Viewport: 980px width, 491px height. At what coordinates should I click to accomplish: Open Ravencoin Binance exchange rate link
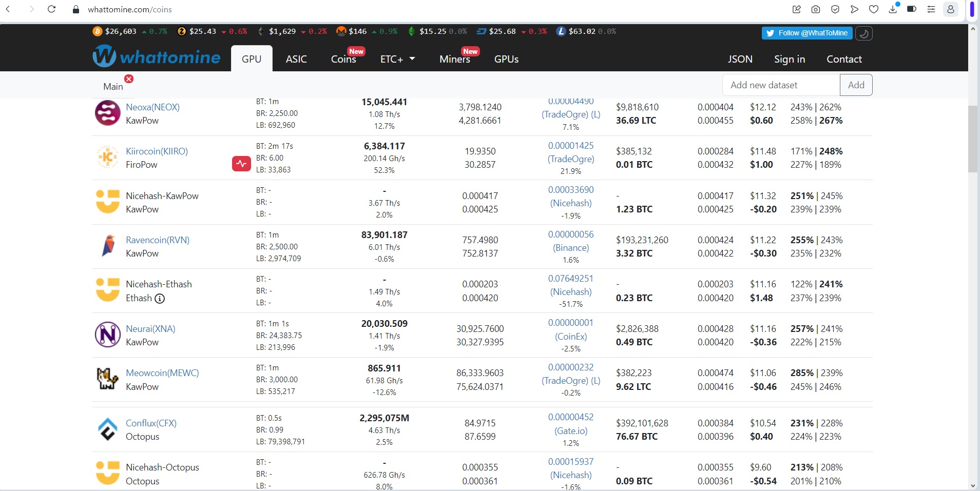571,241
